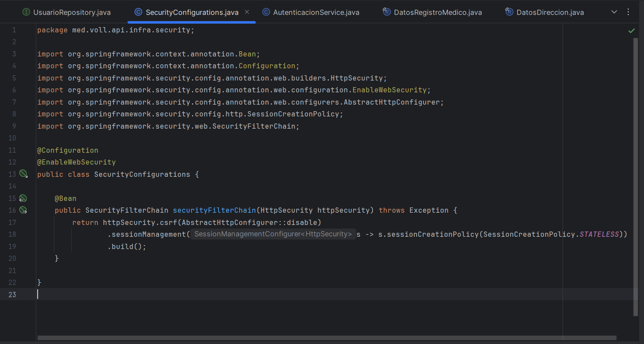Screen dimensions: 644x344
Task: Click the HttpSecurity import on line 5
Action: [212, 78]
